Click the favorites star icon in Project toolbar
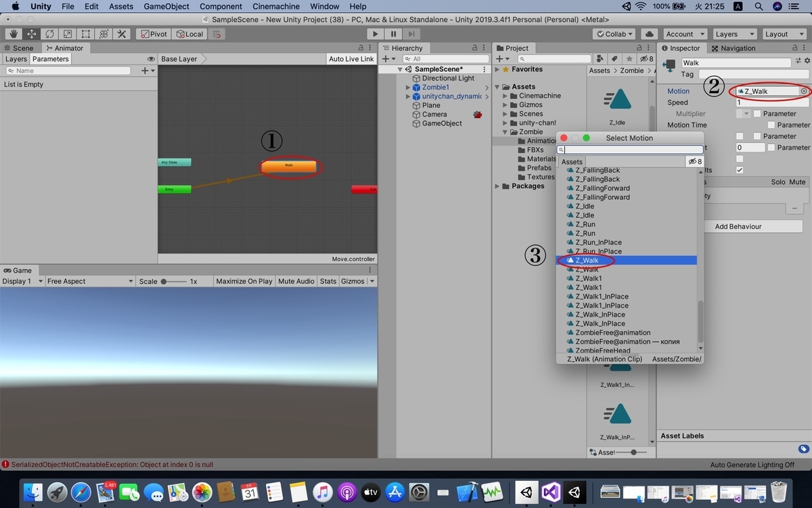This screenshot has height=508, width=812. 629,59
